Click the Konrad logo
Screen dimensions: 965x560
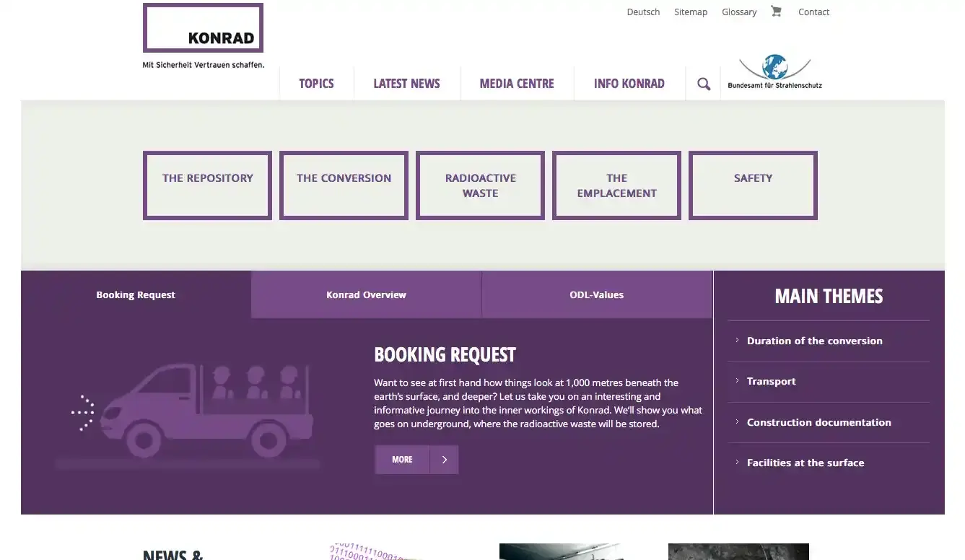(203, 29)
